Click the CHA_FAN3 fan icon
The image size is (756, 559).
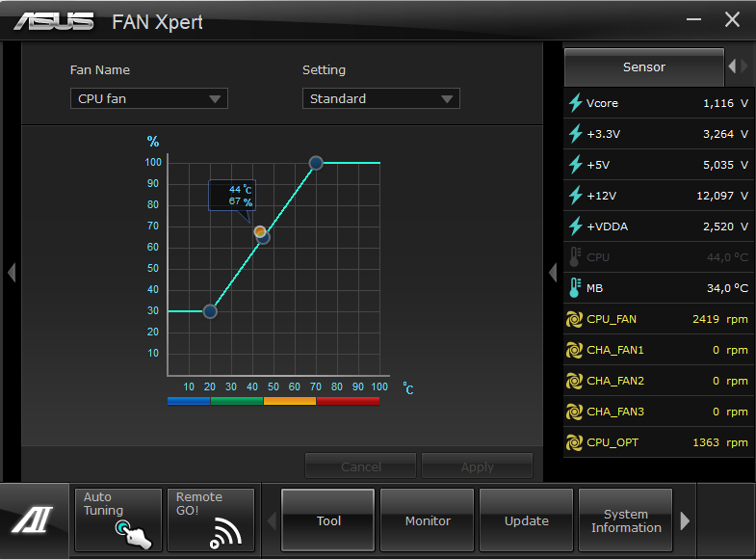pos(574,412)
